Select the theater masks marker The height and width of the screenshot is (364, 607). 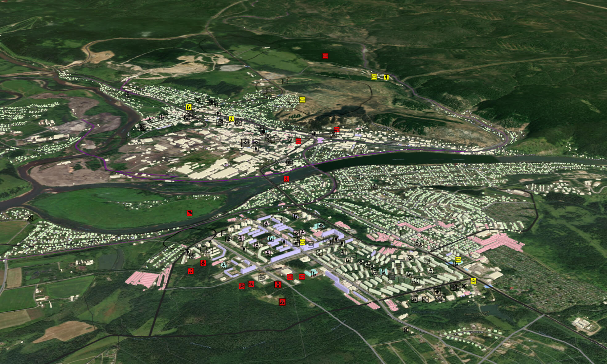[x=330, y=242]
